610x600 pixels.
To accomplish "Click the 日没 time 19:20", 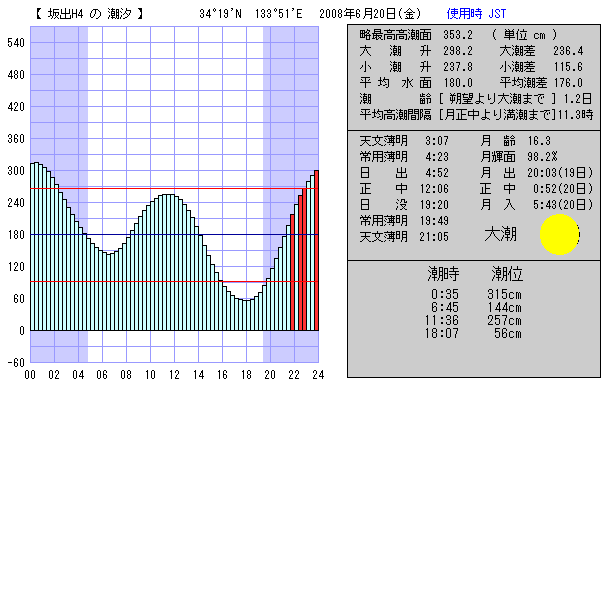I will point(434,205).
